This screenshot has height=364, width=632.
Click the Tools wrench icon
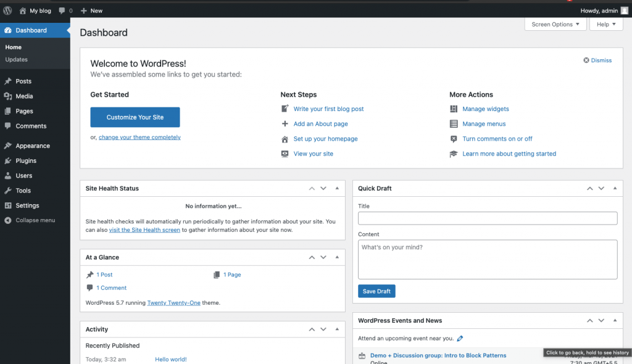point(7,190)
